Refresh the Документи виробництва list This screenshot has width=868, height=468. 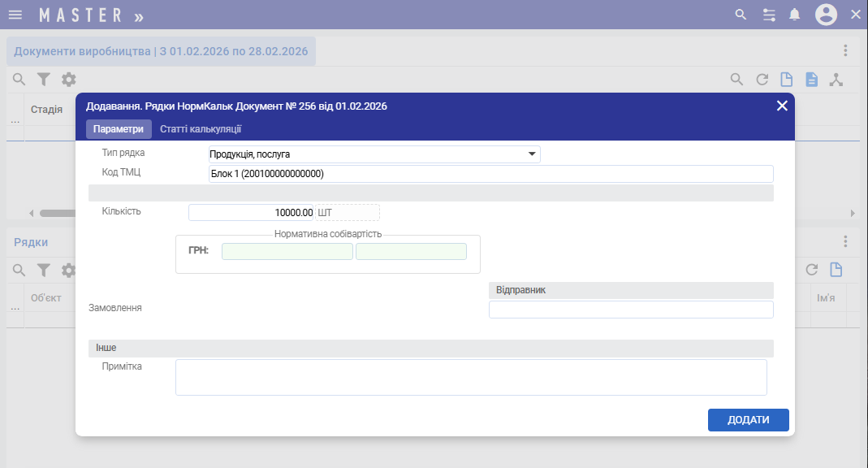[x=762, y=79]
